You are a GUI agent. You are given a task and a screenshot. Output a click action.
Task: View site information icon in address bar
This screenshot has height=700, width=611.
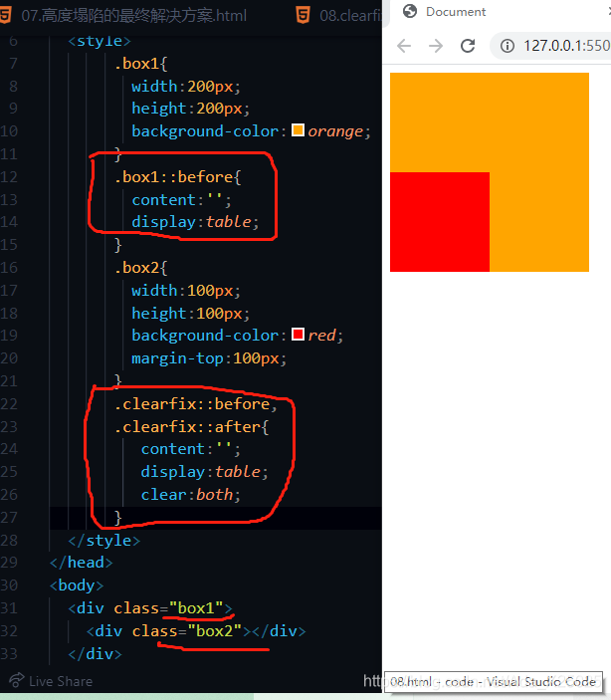pyautogui.click(x=507, y=46)
